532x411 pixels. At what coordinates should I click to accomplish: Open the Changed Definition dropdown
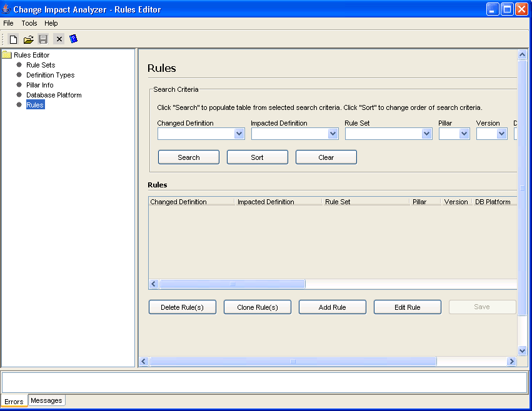[239, 133]
